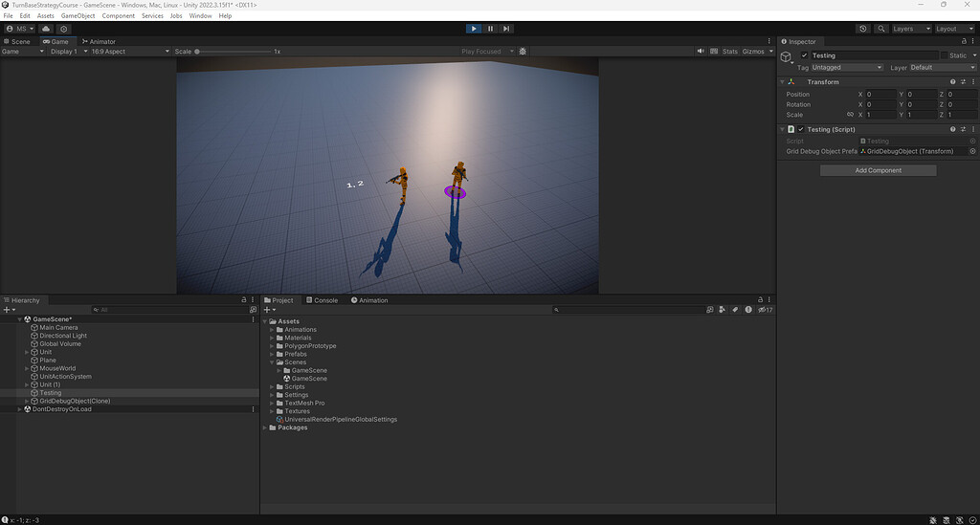
Task: Disable the Testing (Script) checkbox
Action: 801,129
